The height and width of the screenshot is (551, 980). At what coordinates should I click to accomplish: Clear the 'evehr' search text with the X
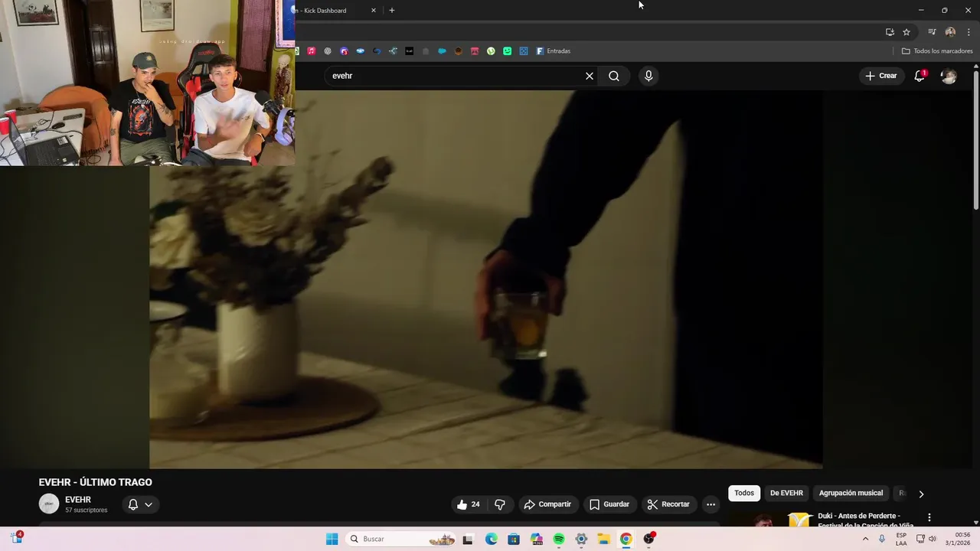point(590,76)
